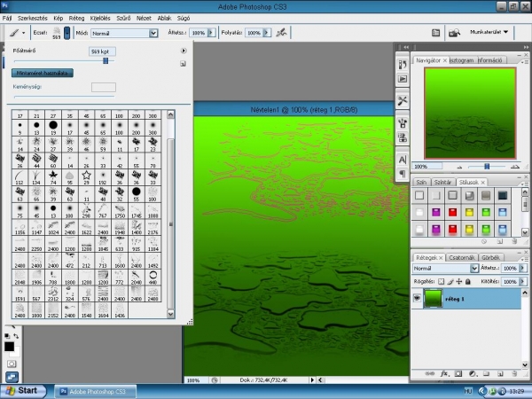The image size is (532, 399).
Task: Click the black foreground color swatch
Action: (9, 347)
